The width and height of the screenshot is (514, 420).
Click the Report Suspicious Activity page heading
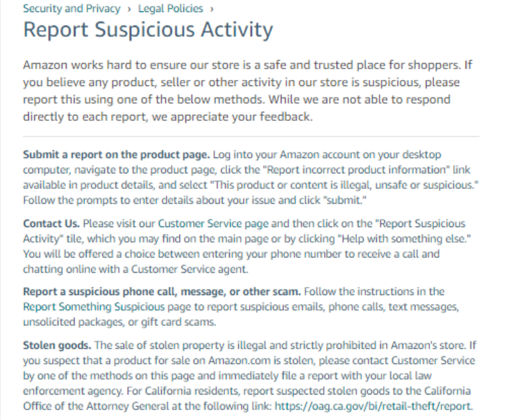point(148,30)
